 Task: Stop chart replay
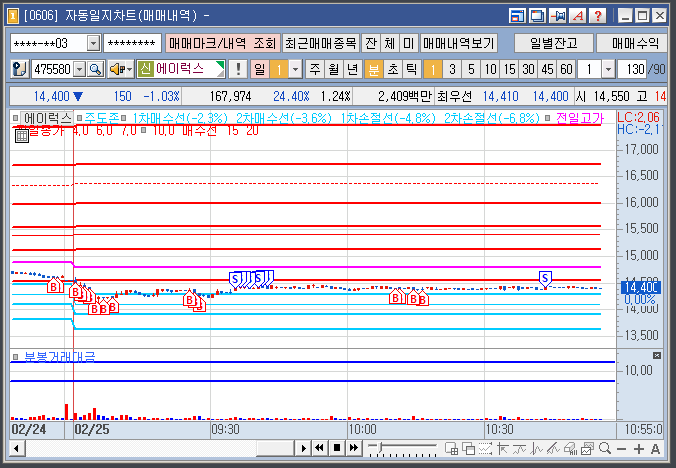pos(337,448)
